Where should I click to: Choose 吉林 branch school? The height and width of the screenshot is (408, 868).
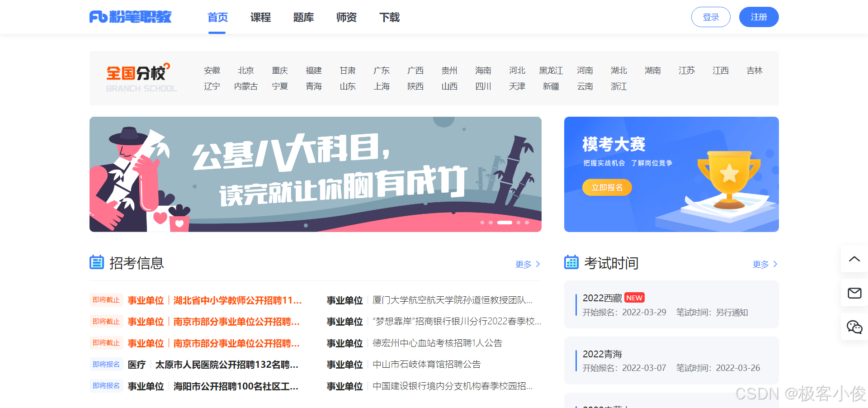pyautogui.click(x=755, y=71)
